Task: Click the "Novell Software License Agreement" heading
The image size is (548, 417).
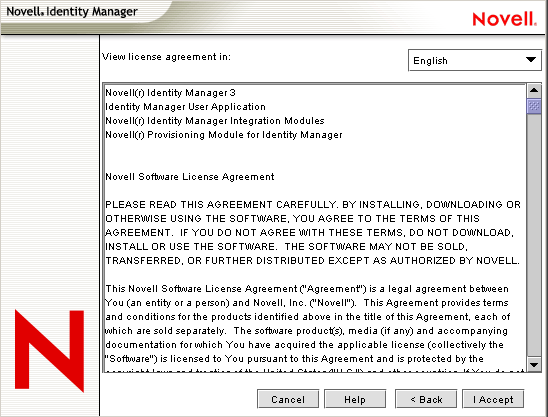Action: pos(189,177)
